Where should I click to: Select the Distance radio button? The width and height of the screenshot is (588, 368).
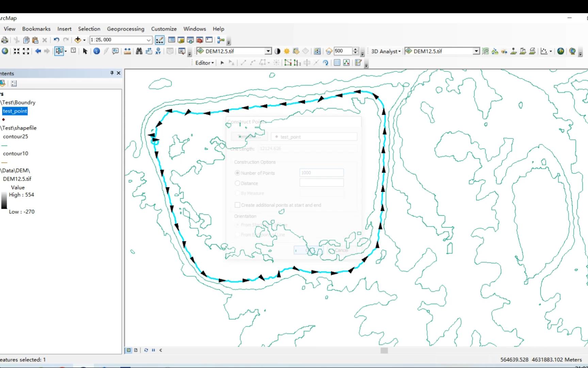click(237, 183)
